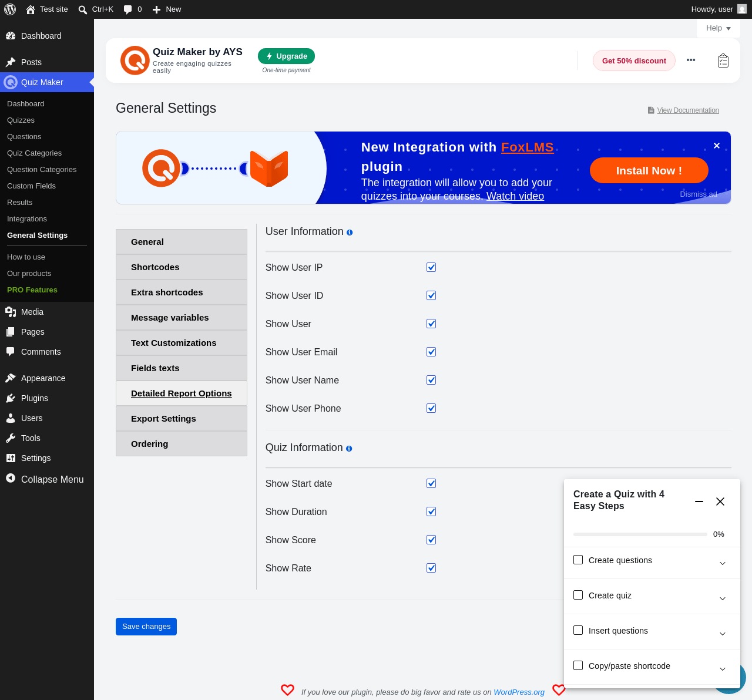752x700 pixels.
Task: Click the Plugins plug icon in sidebar
Action: tap(11, 398)
